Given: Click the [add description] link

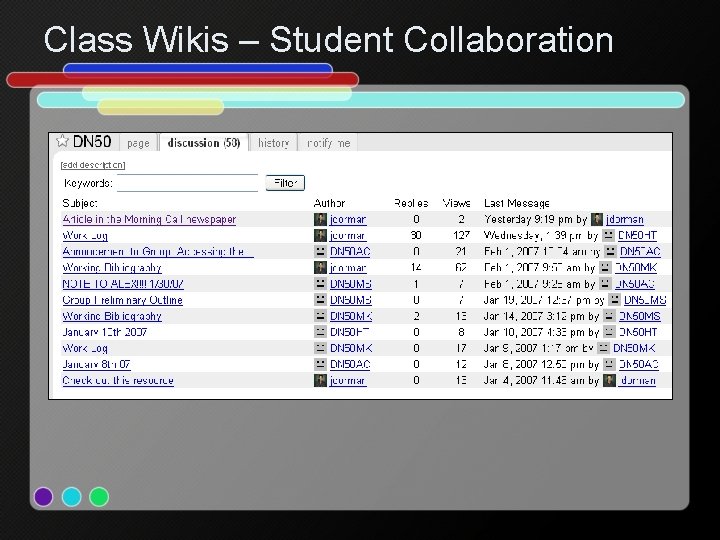Looking at the screenshot, I should click(x=93, y=165).
